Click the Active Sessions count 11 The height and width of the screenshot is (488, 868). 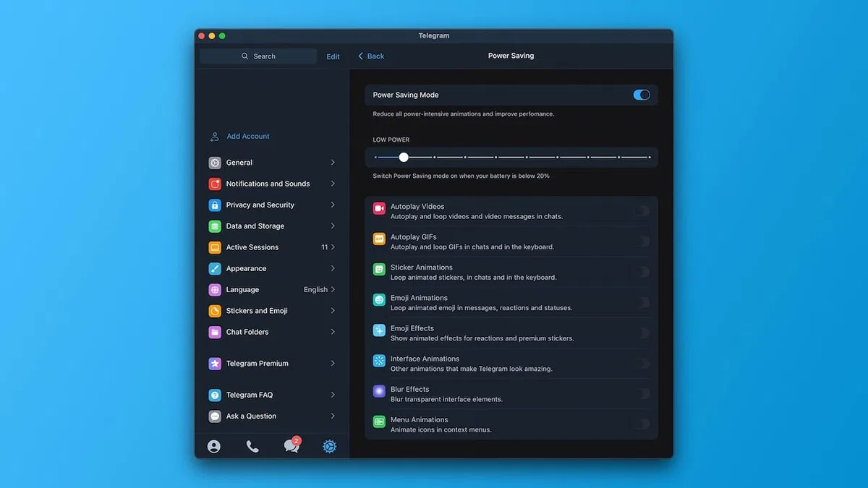325,247
